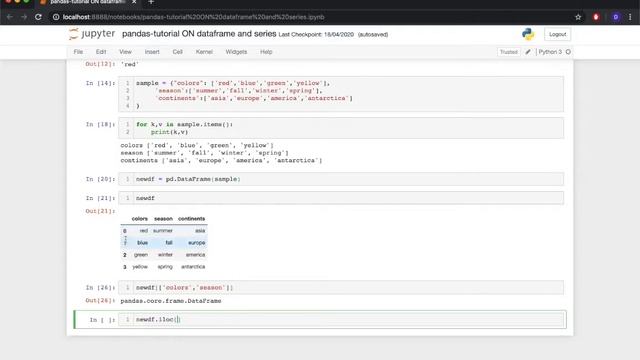
Task: Click the (autosaved) status text
Action: 373,35
